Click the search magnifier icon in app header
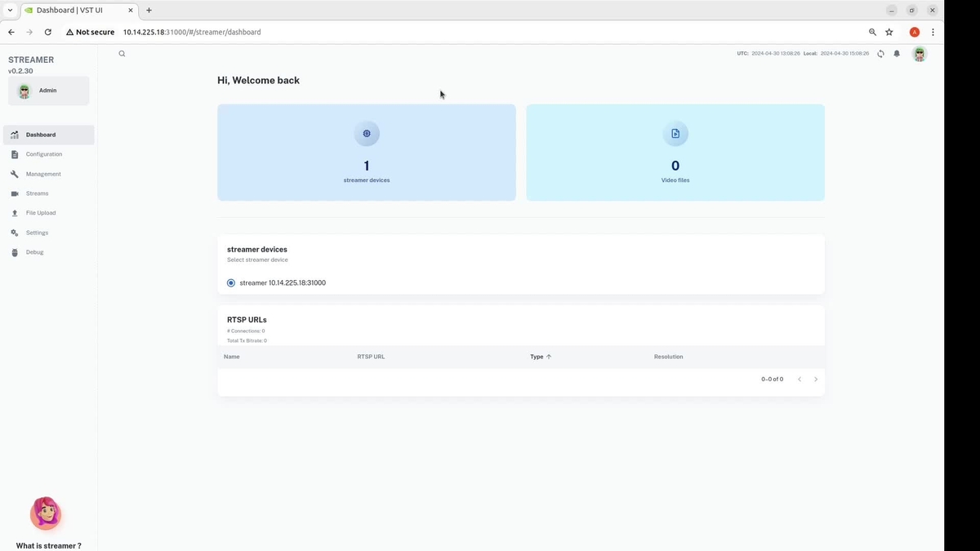This screenshot has height=551, width=980. click(x=122, y=54)
